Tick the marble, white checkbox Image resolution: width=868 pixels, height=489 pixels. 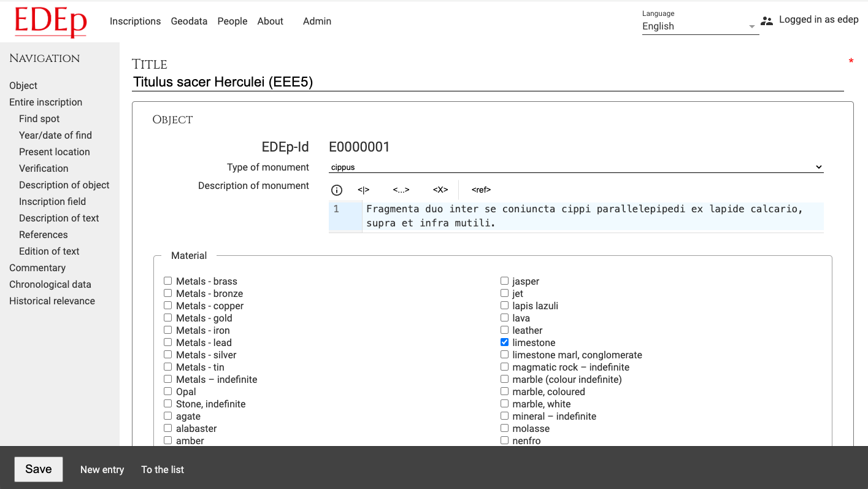point(504,404)
